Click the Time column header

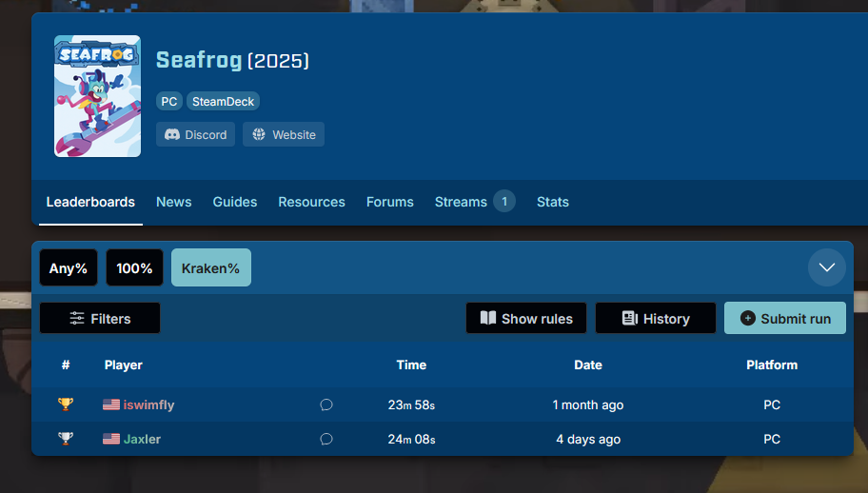pyautogui.click(x=411, y=365)
